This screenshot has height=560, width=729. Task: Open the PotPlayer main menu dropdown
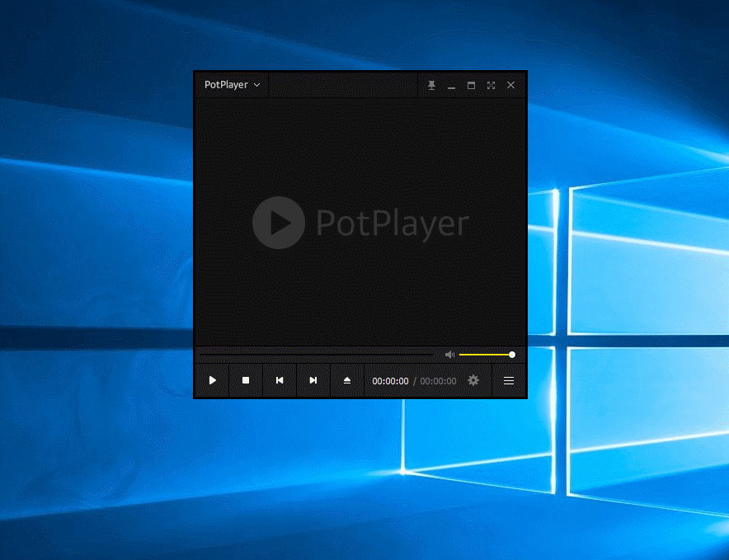point(232,85)
